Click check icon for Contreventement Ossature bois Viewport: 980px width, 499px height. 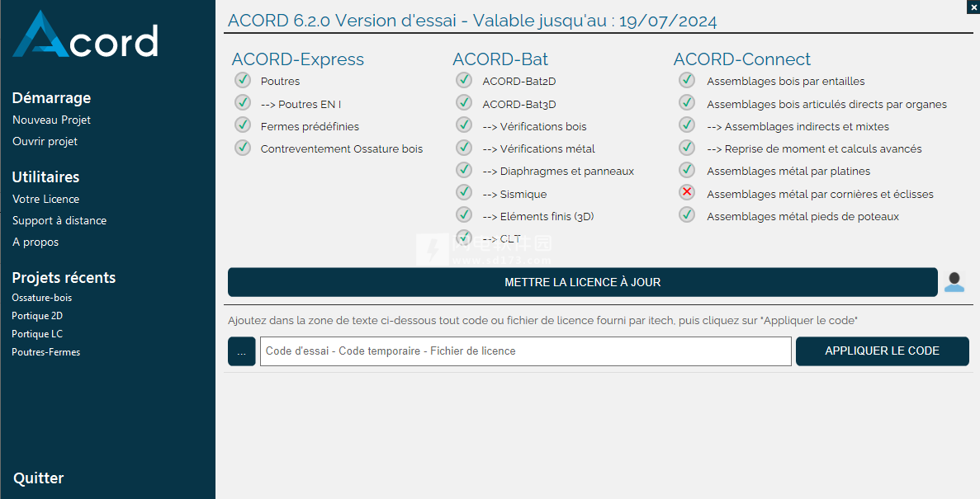click(243, 148)
